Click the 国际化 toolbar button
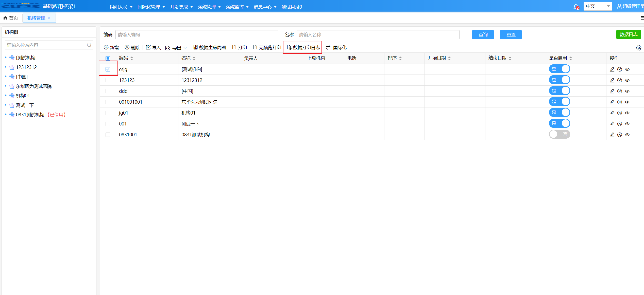 [336, 47]
